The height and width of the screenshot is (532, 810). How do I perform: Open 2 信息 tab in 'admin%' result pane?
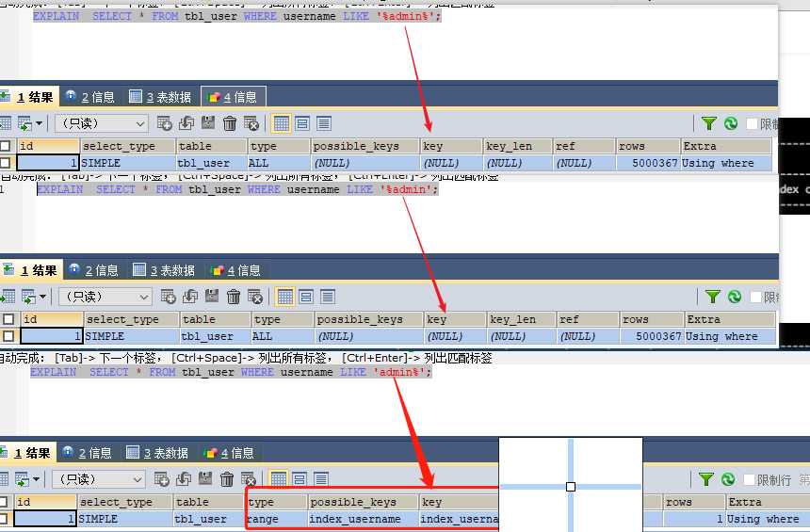(x=88, y=453)
